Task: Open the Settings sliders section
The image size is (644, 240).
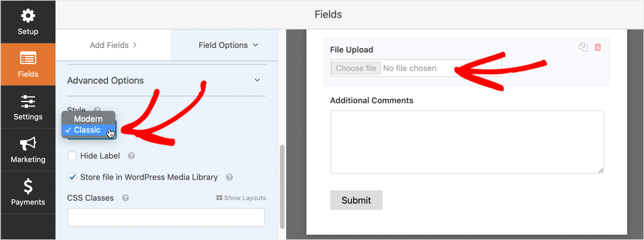Action: click(x=28, y=107)
